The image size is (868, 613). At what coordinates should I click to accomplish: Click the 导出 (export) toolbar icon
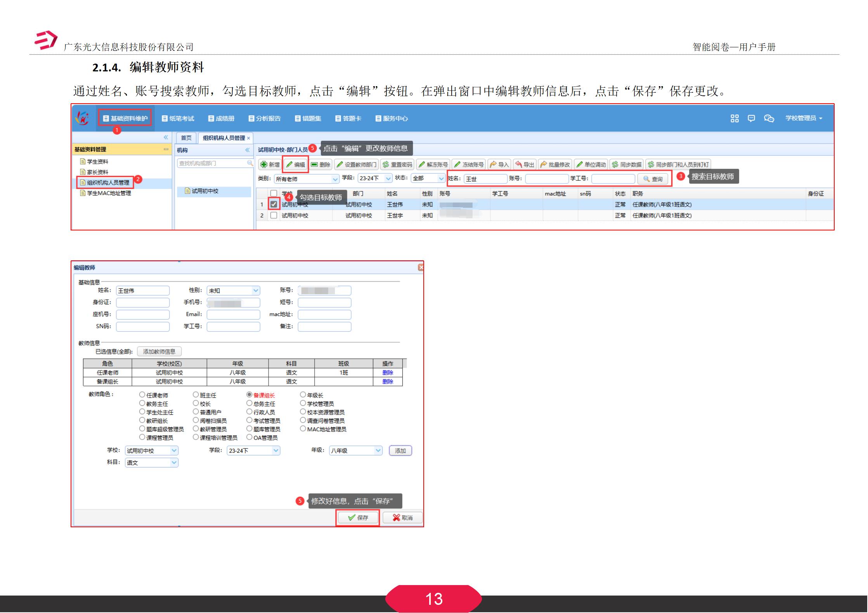click(x=525, y=164)
